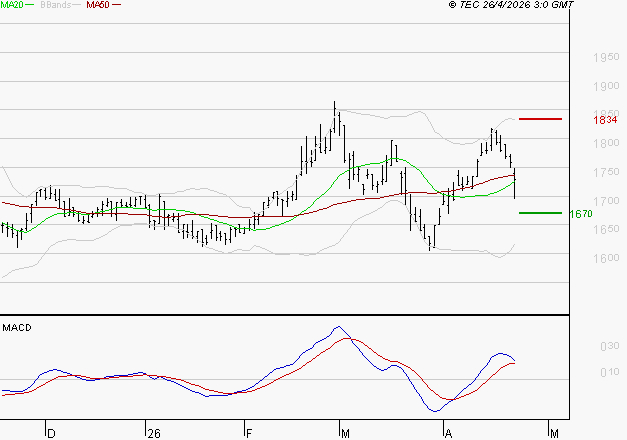
Task: Click the 1950 price axis label
Action: coord(606,57)
